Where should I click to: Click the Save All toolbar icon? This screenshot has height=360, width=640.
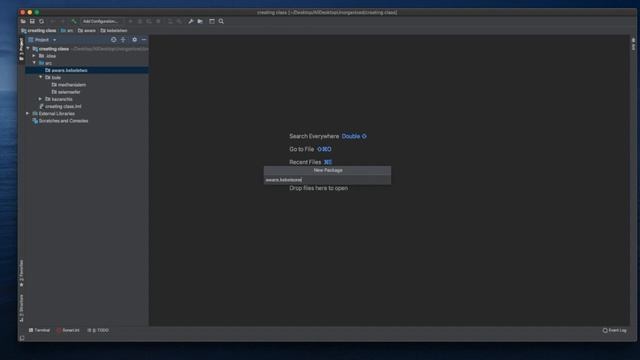[x=32, y=21]
